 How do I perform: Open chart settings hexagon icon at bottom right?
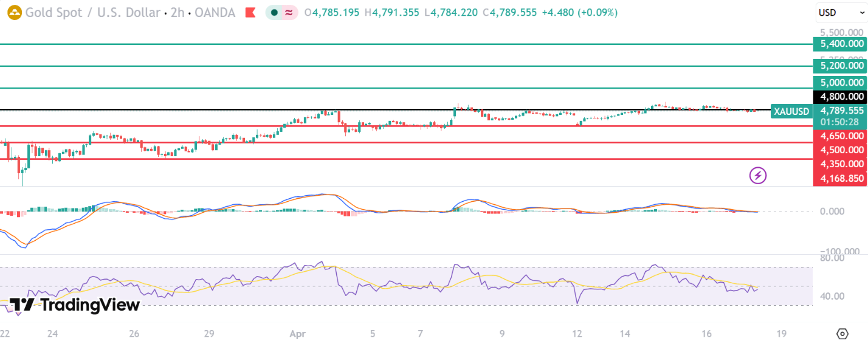point(842,334)
